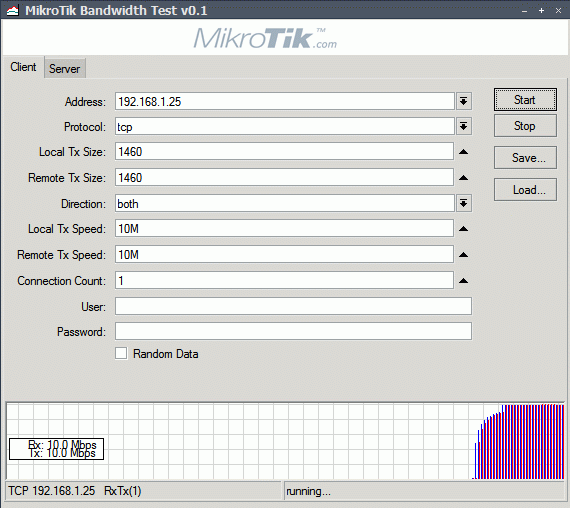The width and height of the screenshot is (570, 508).
Task: Open the Protocol dropdown arrow
Action: pyautogui.click(x=463, y=126)
